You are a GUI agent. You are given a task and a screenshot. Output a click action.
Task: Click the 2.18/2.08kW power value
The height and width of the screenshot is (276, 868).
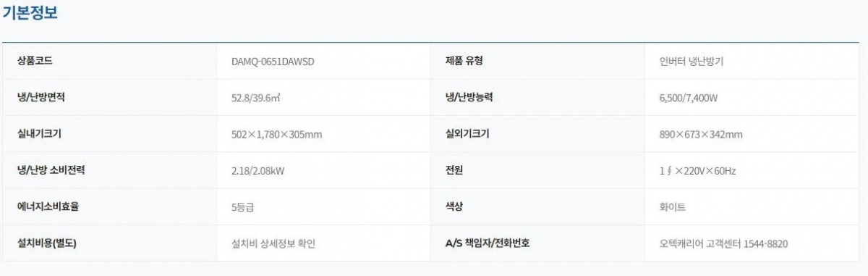pyautogui.click(x=253, y=171)
